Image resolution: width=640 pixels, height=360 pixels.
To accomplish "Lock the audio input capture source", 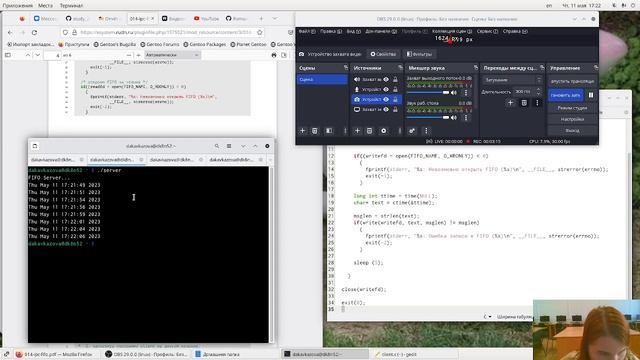I will click(395, 79).
